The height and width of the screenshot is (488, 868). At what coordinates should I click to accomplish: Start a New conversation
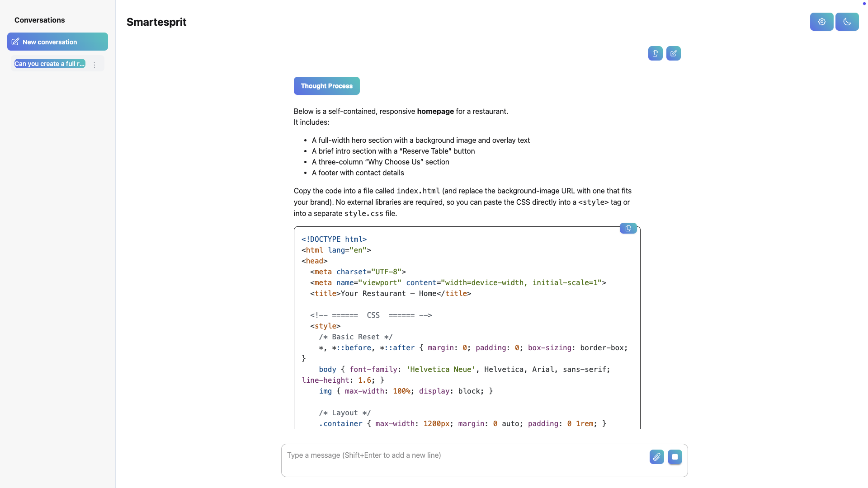pyautogui.click(x=57, y=42)
